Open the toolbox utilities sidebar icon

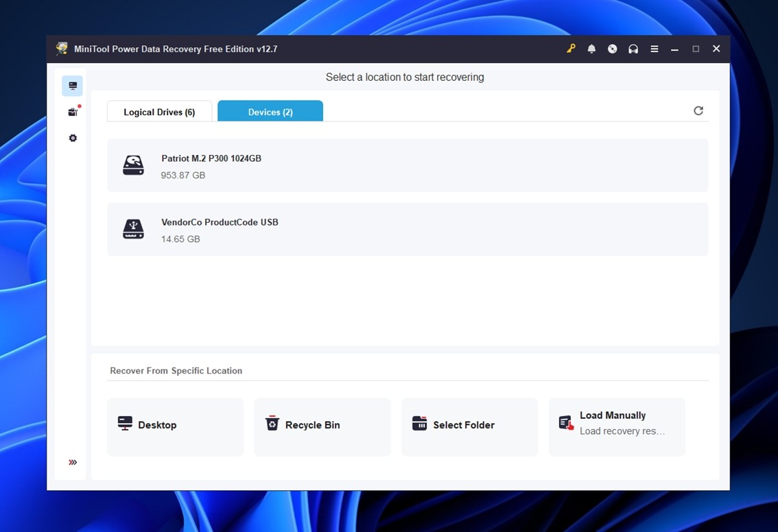point(73,112)
